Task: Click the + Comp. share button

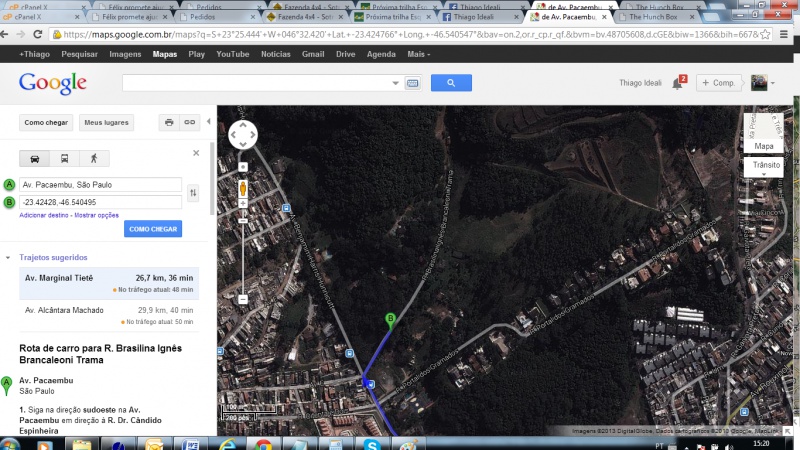Action: click(x=718, y=83)
